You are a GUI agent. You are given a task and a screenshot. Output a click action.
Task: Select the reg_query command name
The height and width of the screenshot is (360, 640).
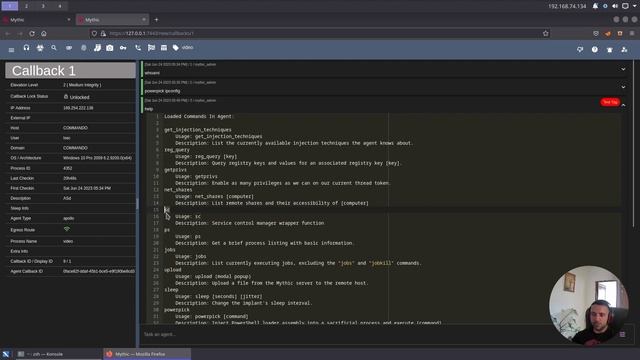(177, 150)
